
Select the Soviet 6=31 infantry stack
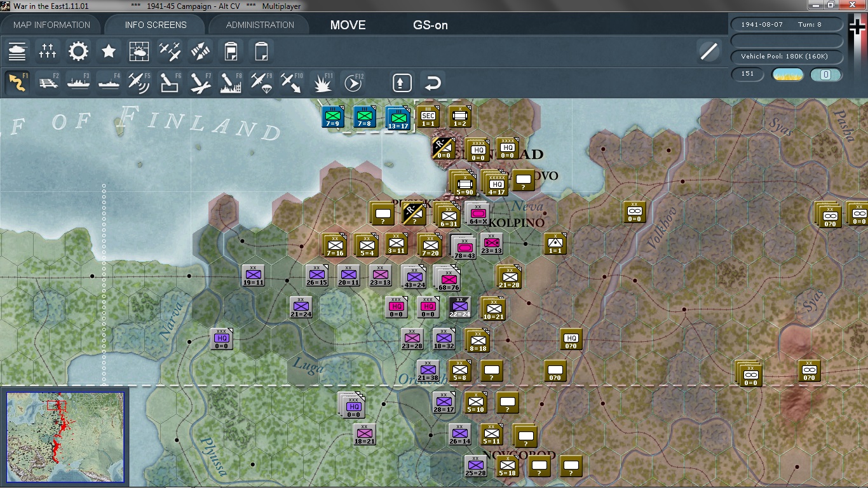(x=448, y=215)
